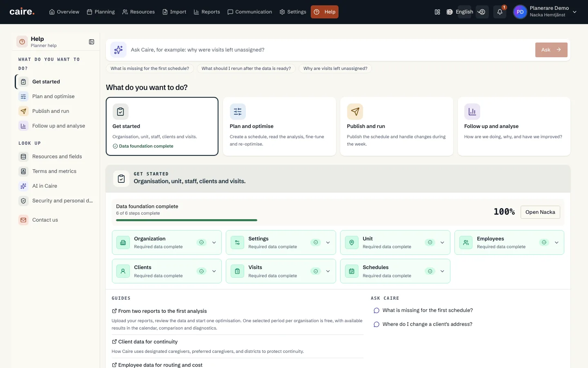
Task: Select the Plan and optimise card
Action: click(x=279, y=126)
